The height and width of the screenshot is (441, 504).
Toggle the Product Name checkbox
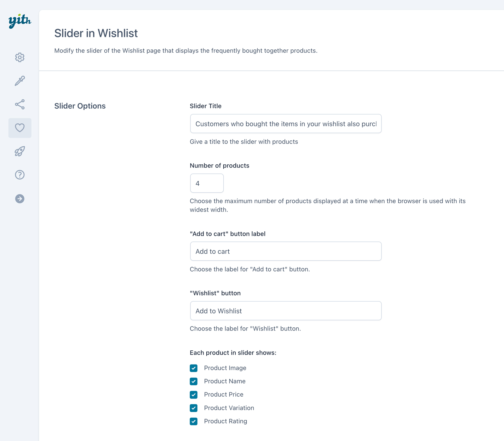(194, 382)
